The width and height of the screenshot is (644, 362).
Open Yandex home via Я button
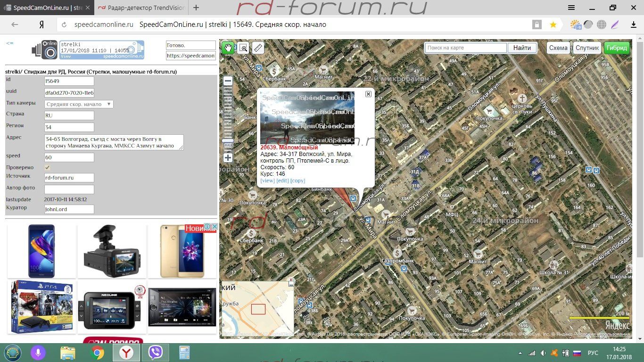pos(41,25)
